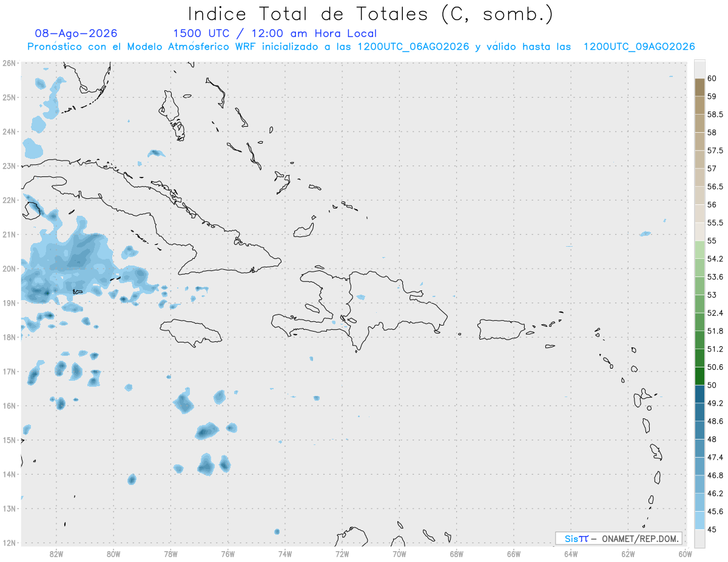The image size is (728, 562).
Task: Click the '14N' latitude axis label
Action: [9, 474]
